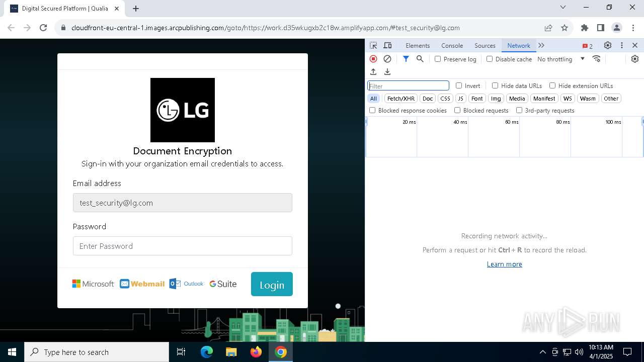This screenshot has height=362, width=644.
Task: Show hidden system tray icons
Action: 542,352
